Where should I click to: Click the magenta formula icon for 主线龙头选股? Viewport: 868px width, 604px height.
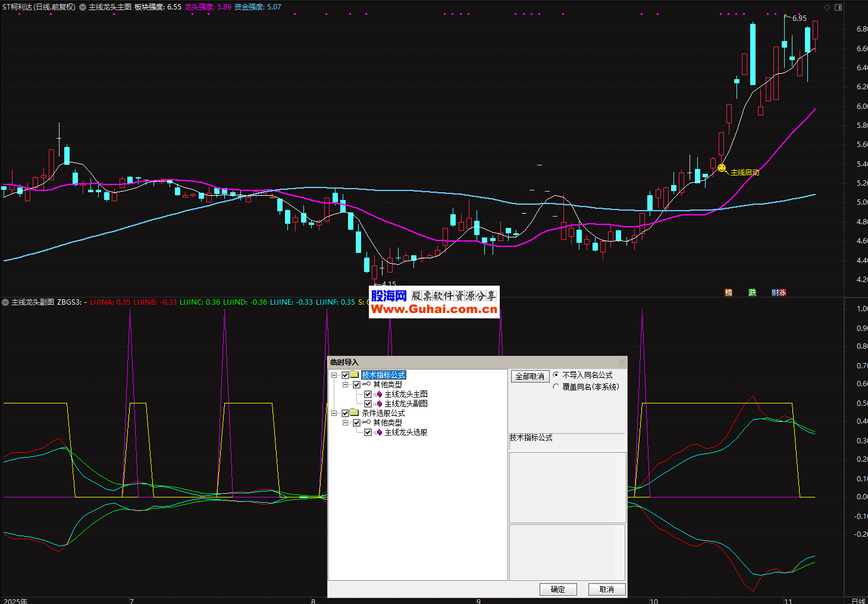pos(379,433)
